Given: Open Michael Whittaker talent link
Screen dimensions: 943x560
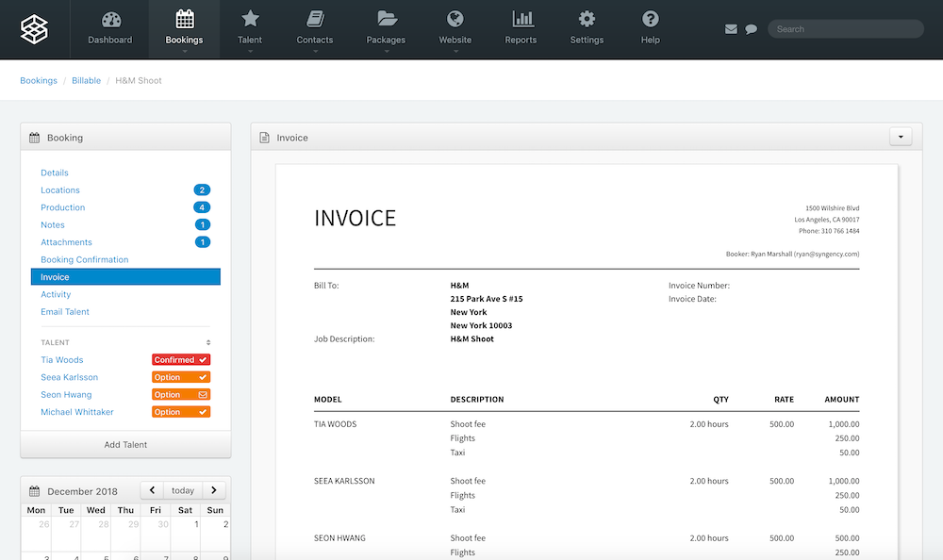Looking at the screenshot, I should click(x=77, y=412).
